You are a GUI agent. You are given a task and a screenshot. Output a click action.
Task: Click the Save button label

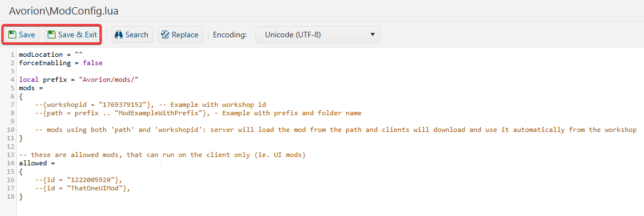[27, 35]
